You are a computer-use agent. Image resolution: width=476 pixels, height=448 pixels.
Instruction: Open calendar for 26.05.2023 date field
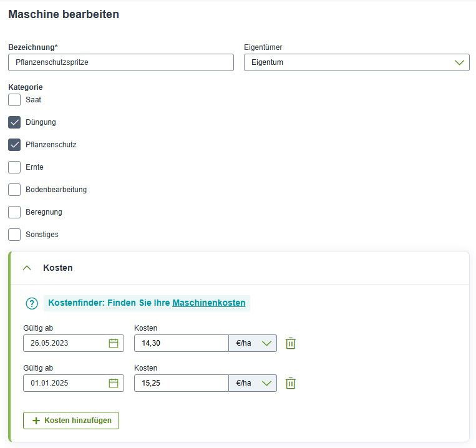point(114,343)
